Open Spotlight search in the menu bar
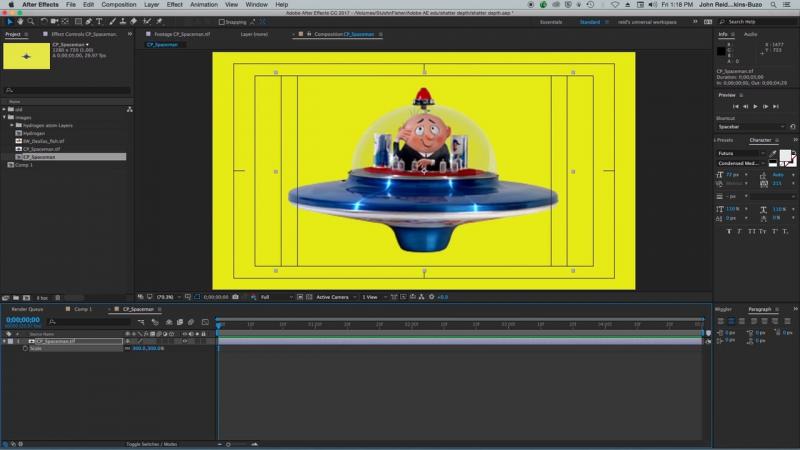Image resolution: width=800 pixels, height=450 pixels. coord(772,5)
